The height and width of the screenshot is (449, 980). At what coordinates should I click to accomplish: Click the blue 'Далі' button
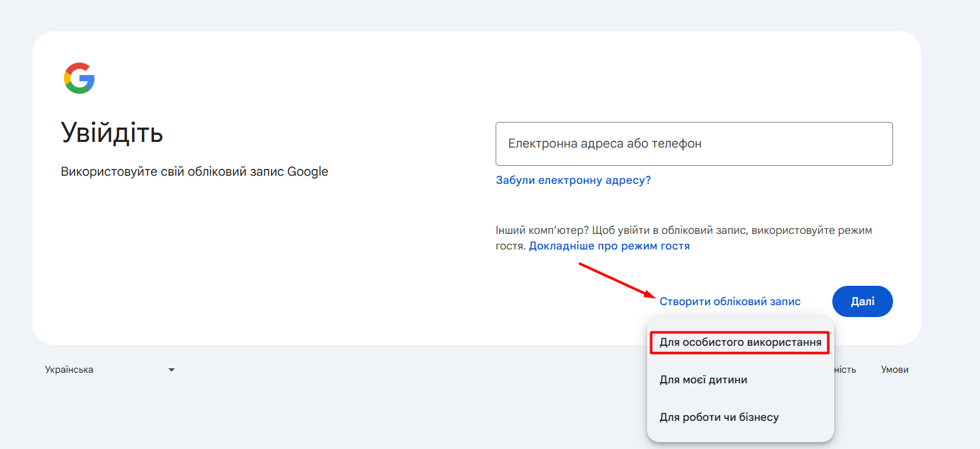click(862, 301)
